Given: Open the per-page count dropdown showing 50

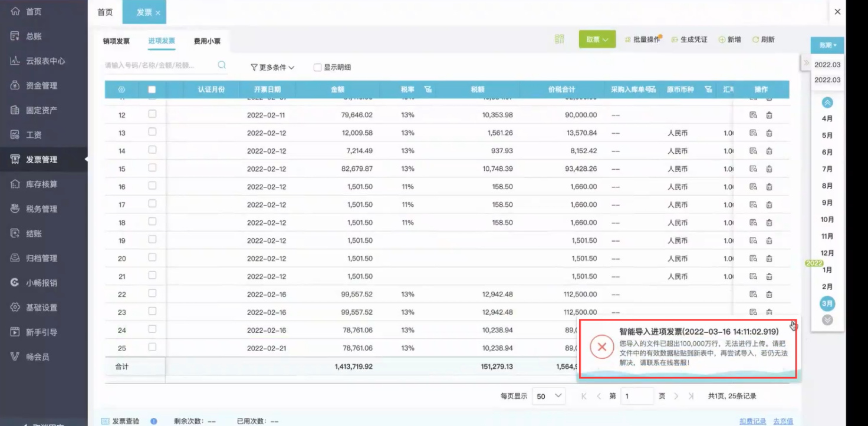Looking at the screenshot, I should click(548, 397).
